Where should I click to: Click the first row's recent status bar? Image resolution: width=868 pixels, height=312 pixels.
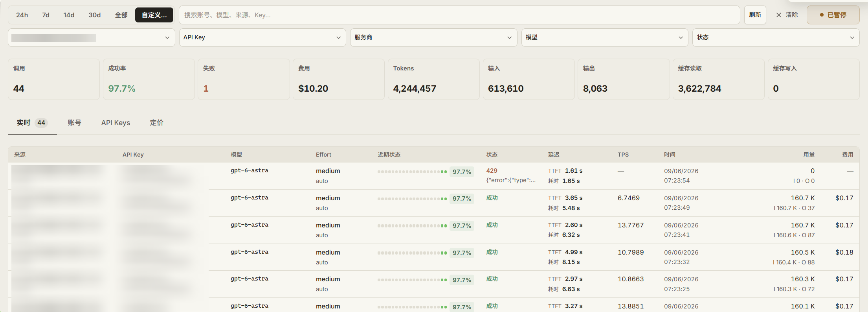pyautogui.click(x=412, y=172)
